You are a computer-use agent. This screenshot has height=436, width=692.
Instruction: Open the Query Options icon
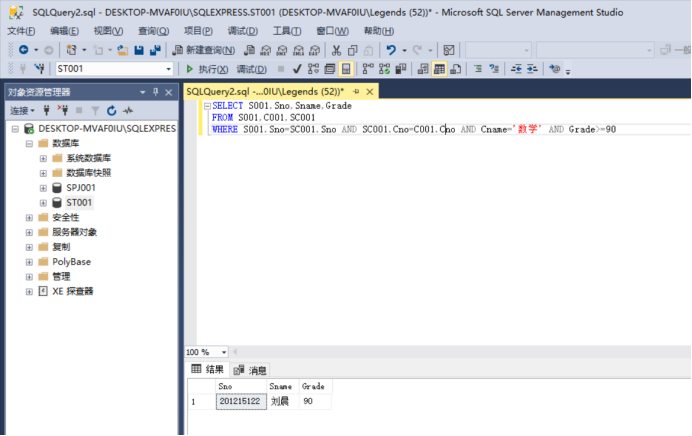330,69
